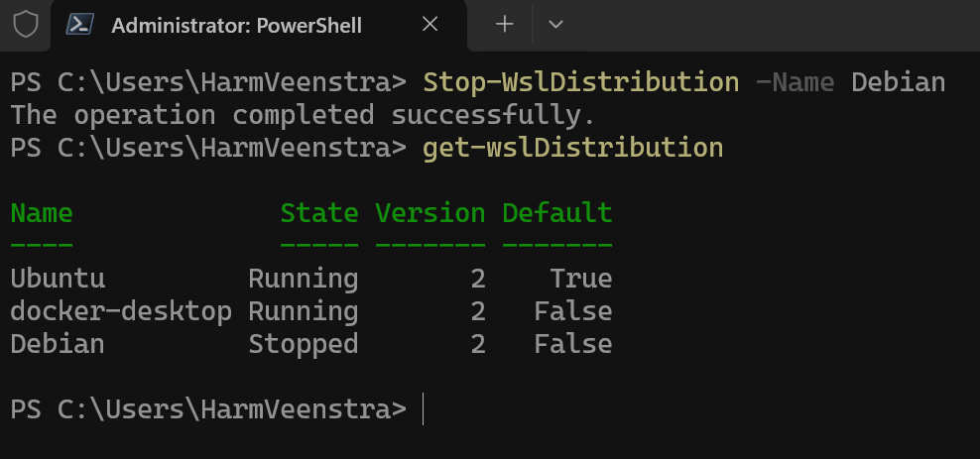Image resolution: width=980 pixels, height=459 pixels.
Task: Expand the new tab profile dropdown
Action: click(555, 25)
